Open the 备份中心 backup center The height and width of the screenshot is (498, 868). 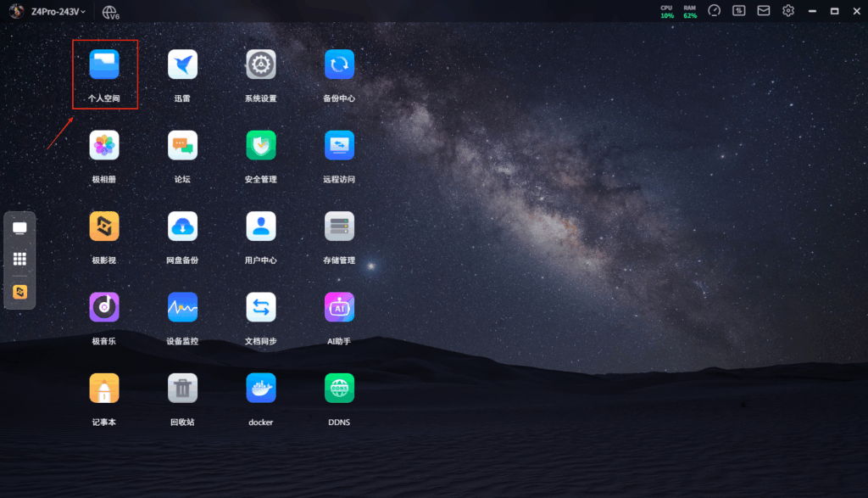click(x=339, y=64)
